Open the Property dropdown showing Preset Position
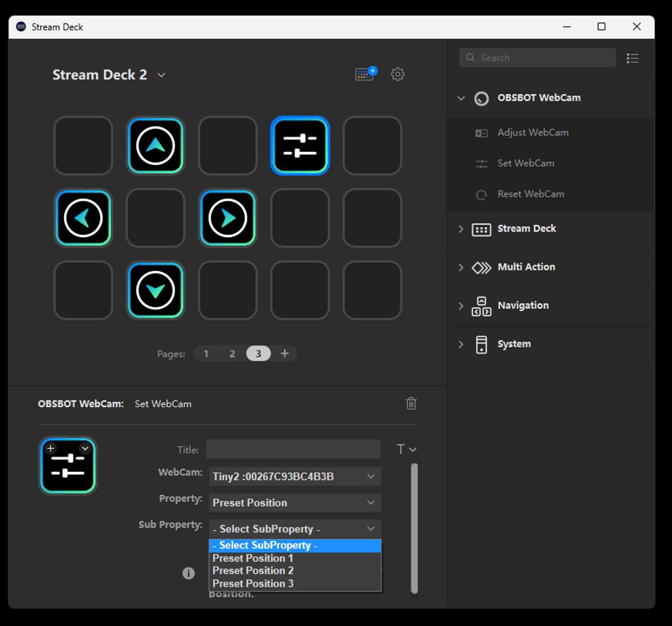672x626 pixels. (295, 502)
